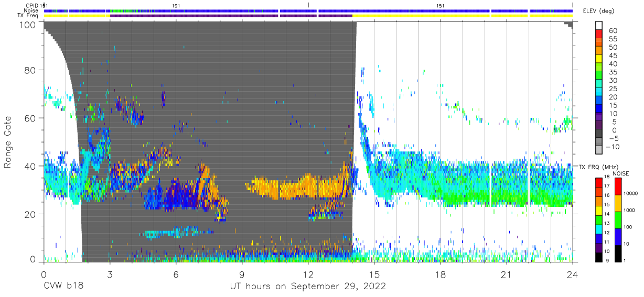
Task: Click the 'TX FRQ (MHz)' legend title
Action: [599, 167]
